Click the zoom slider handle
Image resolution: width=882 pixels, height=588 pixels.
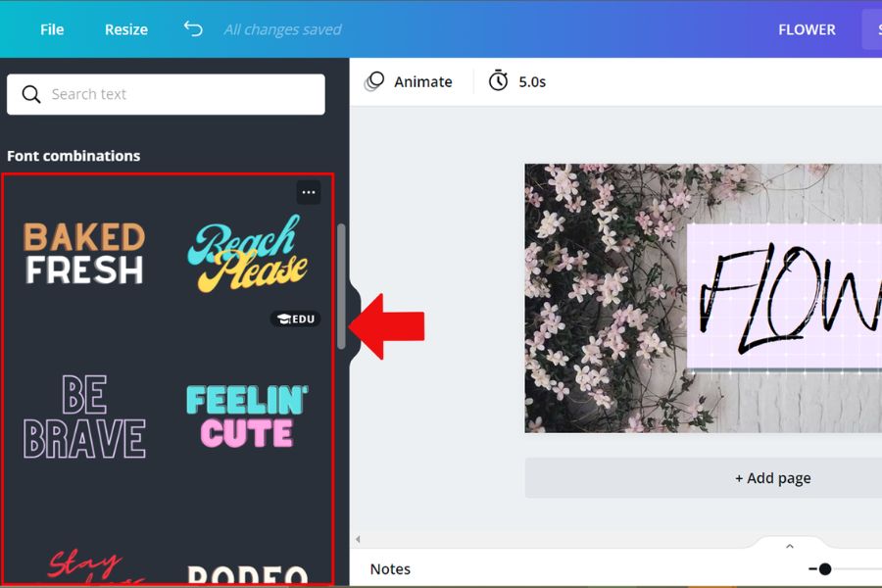[824, 569]
